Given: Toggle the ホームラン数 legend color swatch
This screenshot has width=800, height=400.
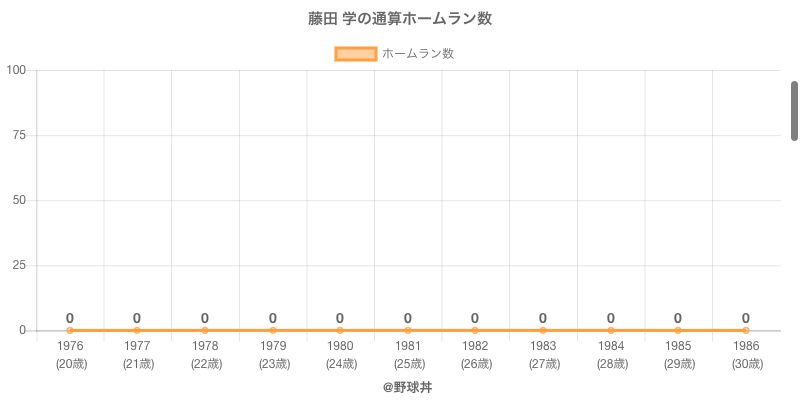Looking at the screenshot, I should pyautogui.click(x=355, y=54).
